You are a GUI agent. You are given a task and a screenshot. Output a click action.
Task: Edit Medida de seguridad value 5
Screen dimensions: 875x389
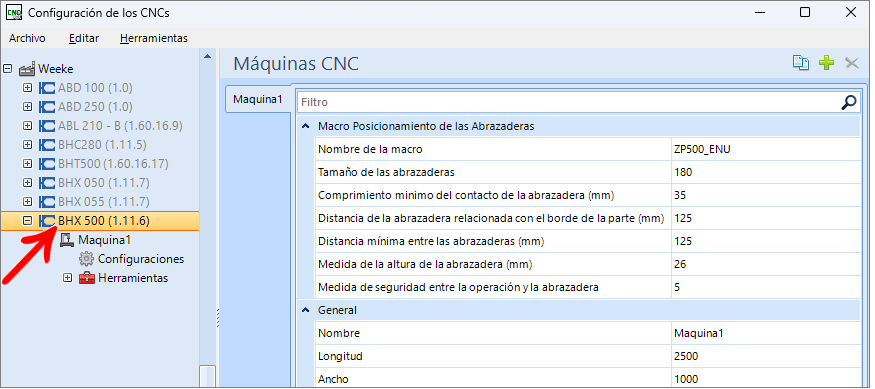[x=765, y=287]
